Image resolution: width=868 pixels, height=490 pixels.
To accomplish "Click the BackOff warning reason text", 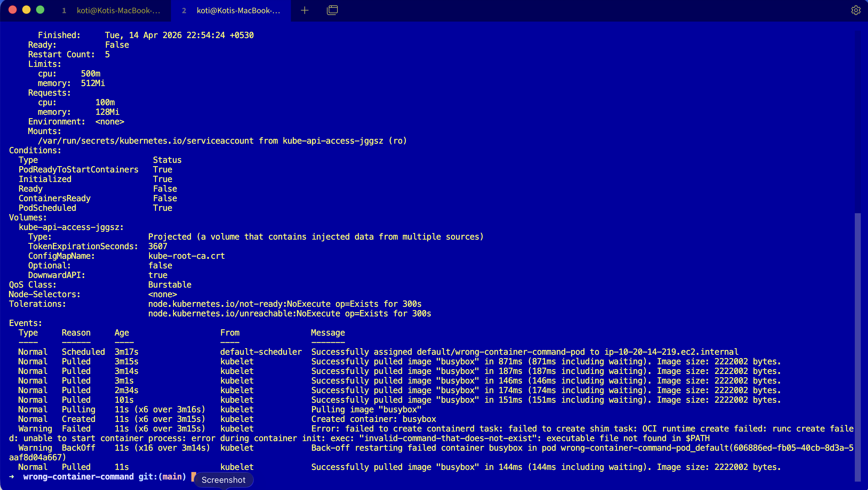I will point(79,448).
